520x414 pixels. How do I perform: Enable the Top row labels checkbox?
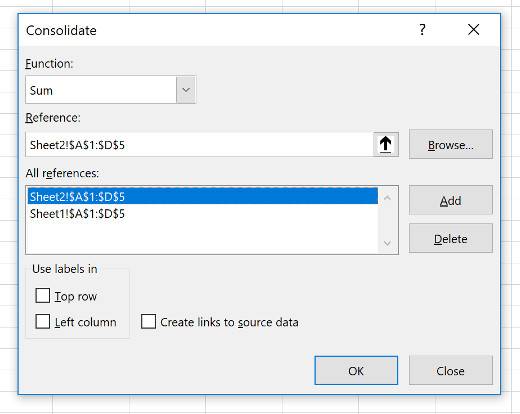click(43, 296)
